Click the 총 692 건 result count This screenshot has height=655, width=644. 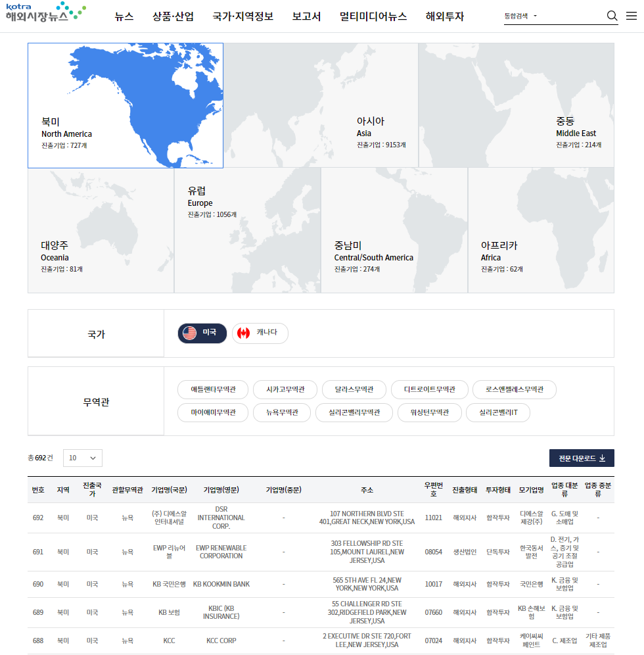(x=41, y=458)
